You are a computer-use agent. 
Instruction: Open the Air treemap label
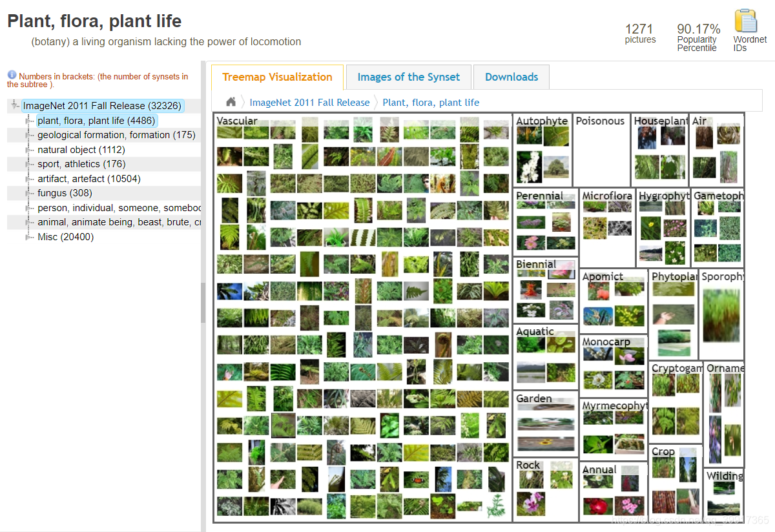click(x=699, y=121)
